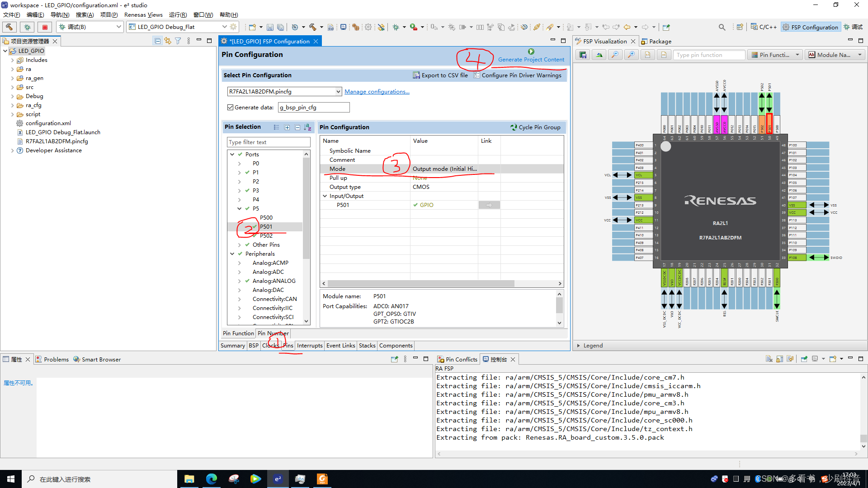Expand the src folder

pyautogui.click(x=12, y=87)
